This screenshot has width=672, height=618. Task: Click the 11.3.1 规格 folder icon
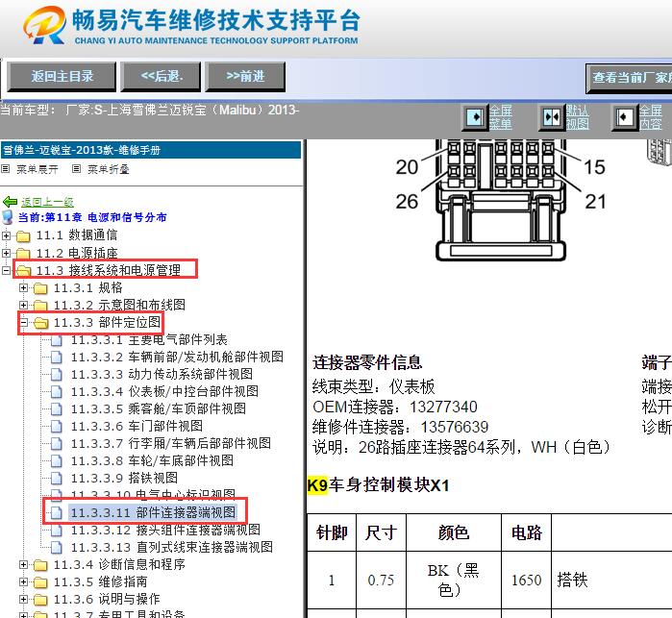click(40, 288)
